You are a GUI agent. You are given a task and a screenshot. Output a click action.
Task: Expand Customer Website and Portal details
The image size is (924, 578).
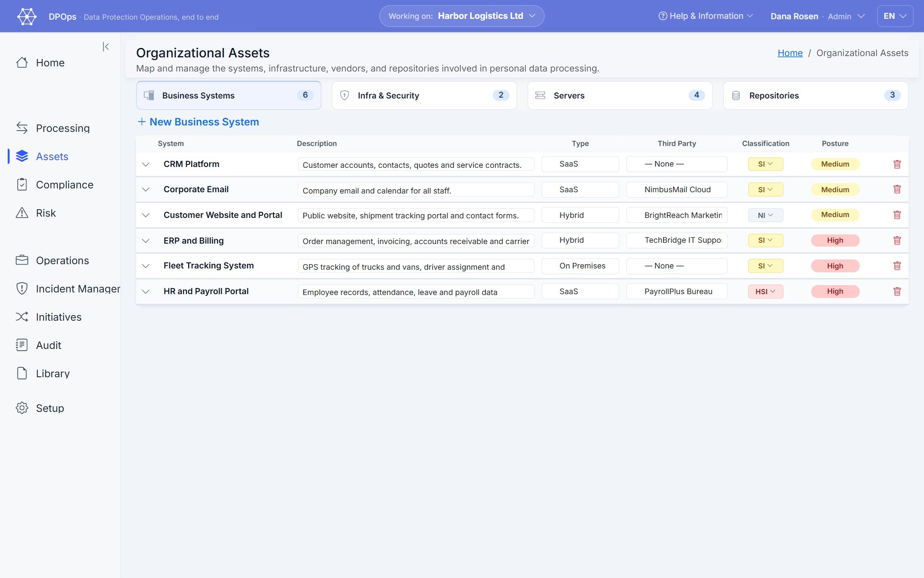[146, 215]
